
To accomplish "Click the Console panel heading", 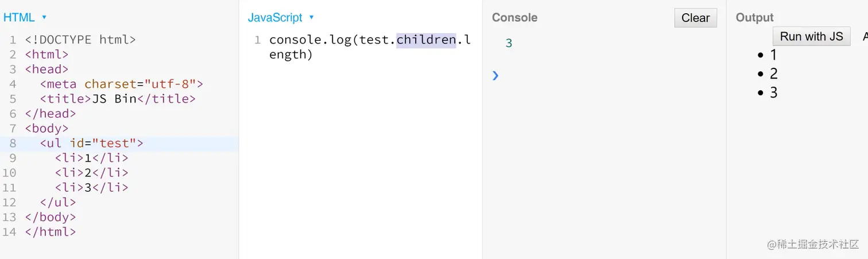I will pos(514,18).
